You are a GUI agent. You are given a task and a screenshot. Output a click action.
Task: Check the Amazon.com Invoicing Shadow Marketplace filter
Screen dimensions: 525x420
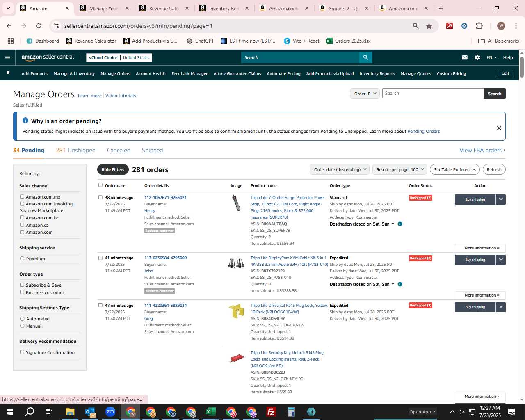[22, 204]
